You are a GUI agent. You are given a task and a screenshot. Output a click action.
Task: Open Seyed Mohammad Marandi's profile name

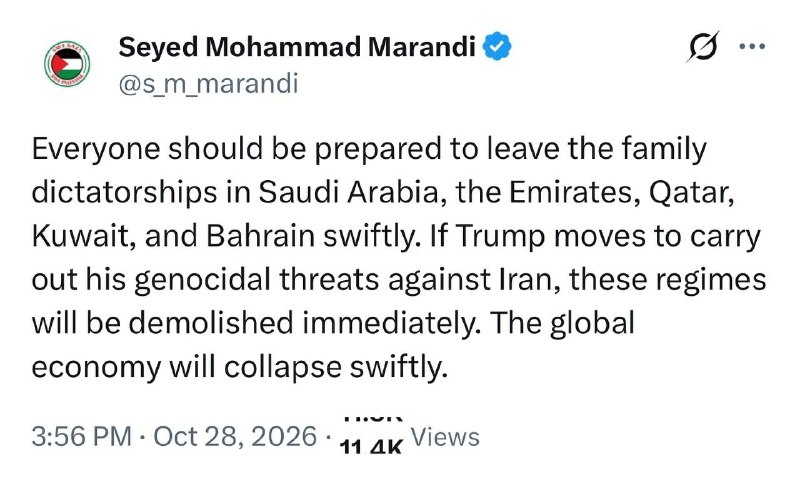click(x=297, y=47)
